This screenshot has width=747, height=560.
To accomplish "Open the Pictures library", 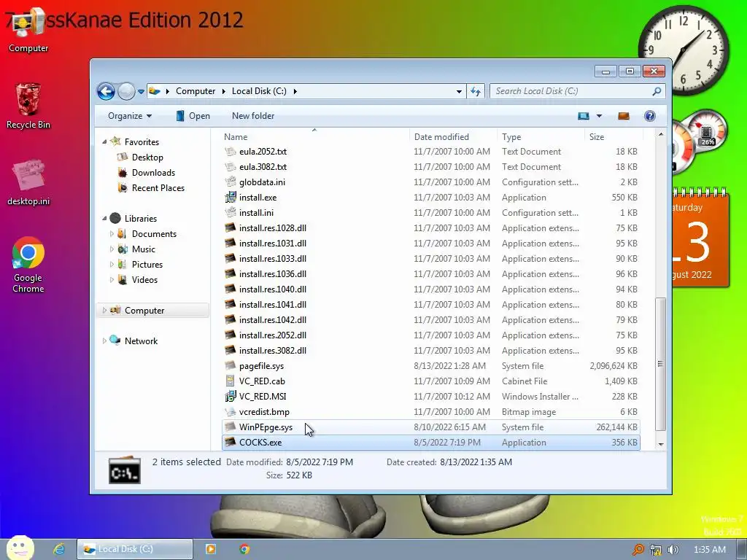I will 147,264.
